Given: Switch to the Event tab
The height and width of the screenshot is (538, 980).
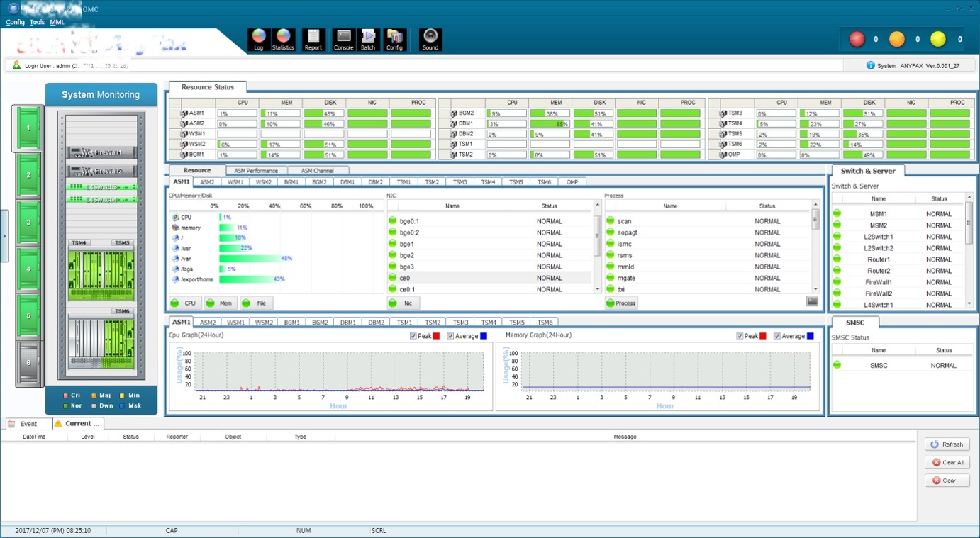Looking at the screenshot, I should tap(28, 424).
